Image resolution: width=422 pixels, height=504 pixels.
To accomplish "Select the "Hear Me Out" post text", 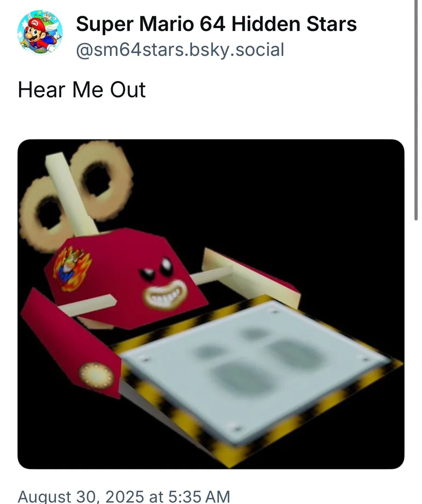I will coord(82,89).
